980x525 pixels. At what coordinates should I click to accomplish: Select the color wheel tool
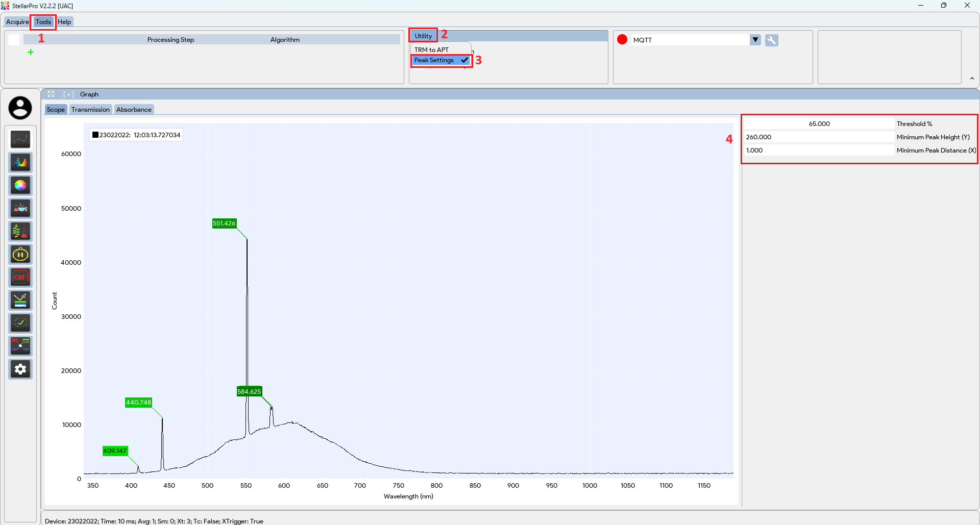click(x=20, y=185)
